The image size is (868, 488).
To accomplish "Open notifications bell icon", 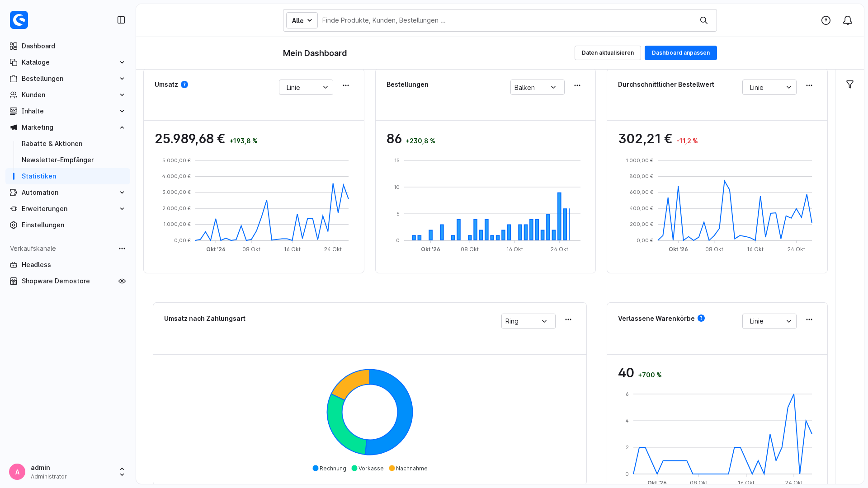I will click(848, 20).
